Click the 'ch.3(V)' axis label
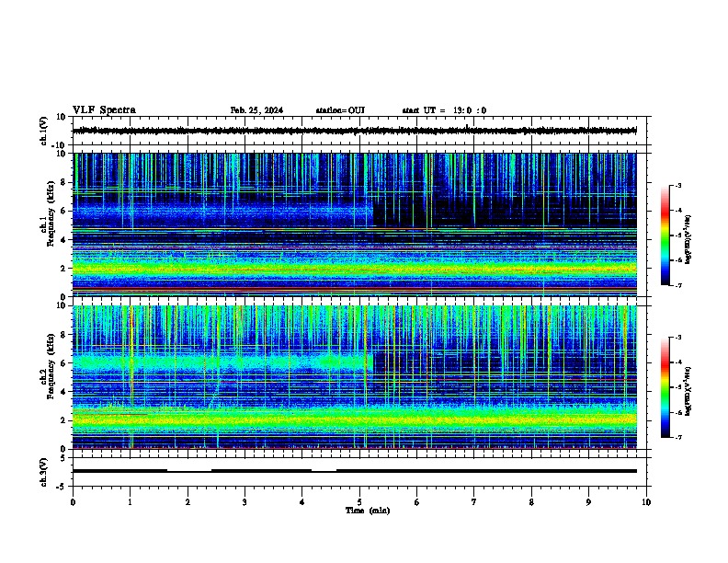The height and width of the screenshot is (563, 728). point(44,472)
